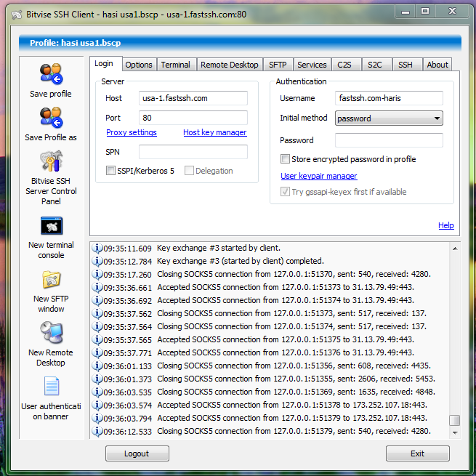The height and width of the screenshot is (476, 476).
Task: Click the Save Profile as icon
Action: coord(51,118)
